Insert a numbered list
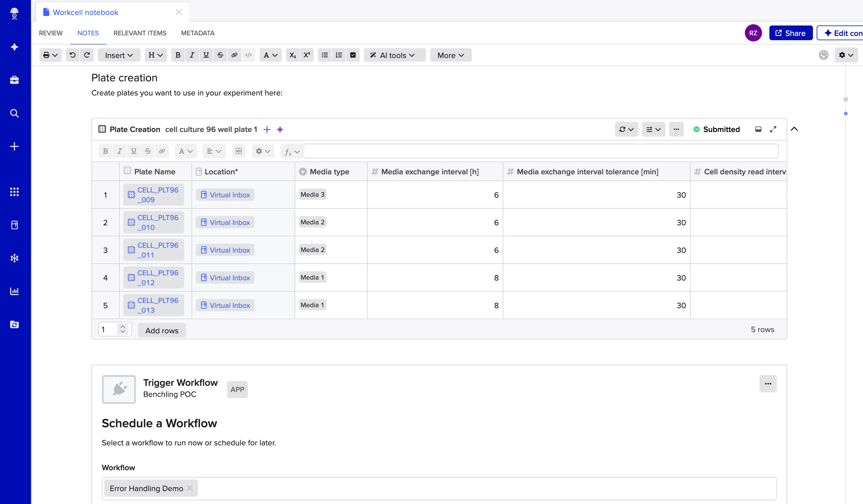This screenshot has height=504, width=863. [339, 55]
